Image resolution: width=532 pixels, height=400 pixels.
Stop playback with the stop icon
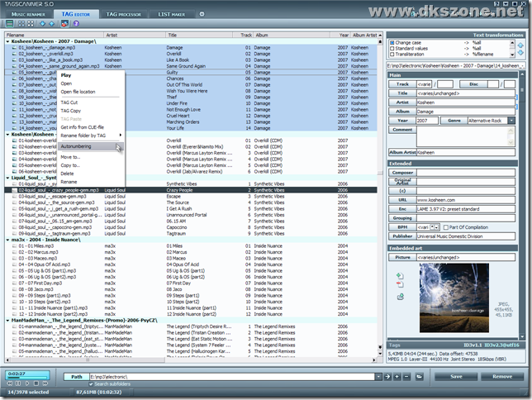36,383
